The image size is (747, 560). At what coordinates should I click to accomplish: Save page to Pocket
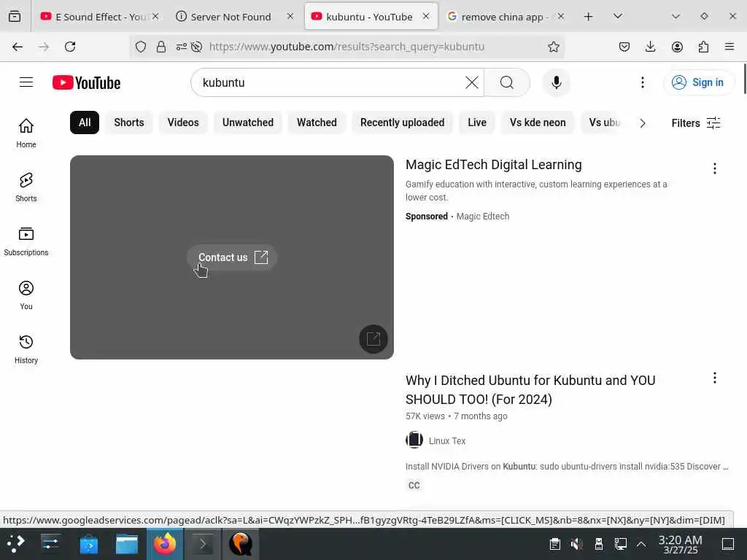624,47
